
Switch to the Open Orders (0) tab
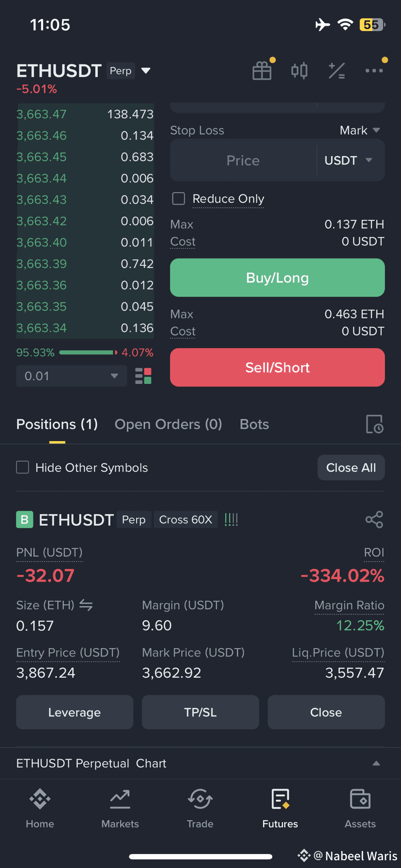(x=168, y=425)
